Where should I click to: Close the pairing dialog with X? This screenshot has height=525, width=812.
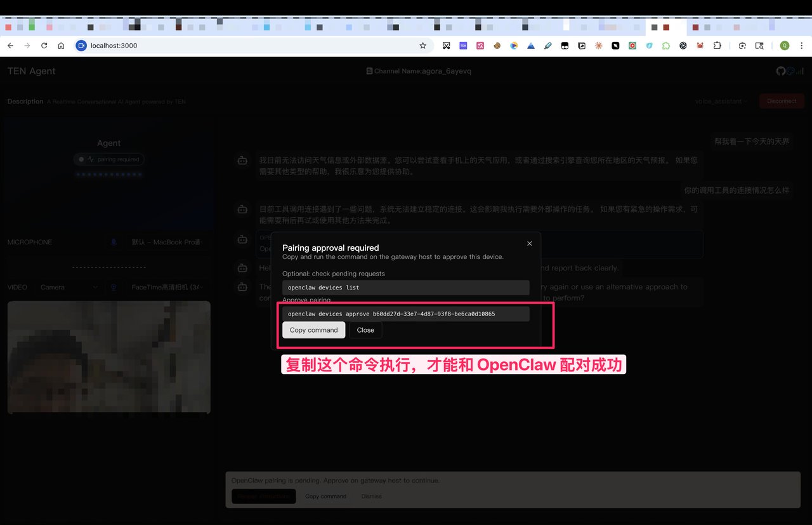click(x=530, y=243)
